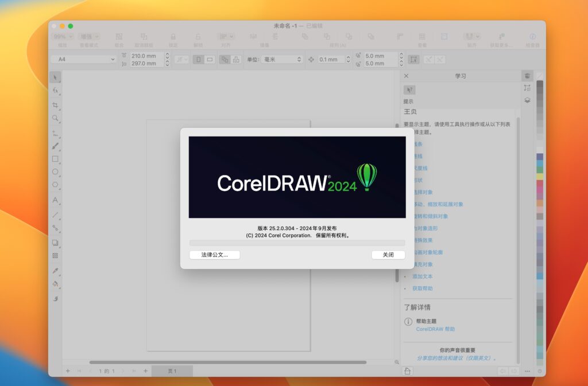The image size is (588, 386).
Task: Click the 关闭 button in the About dialog
Action: click(388, 255)
